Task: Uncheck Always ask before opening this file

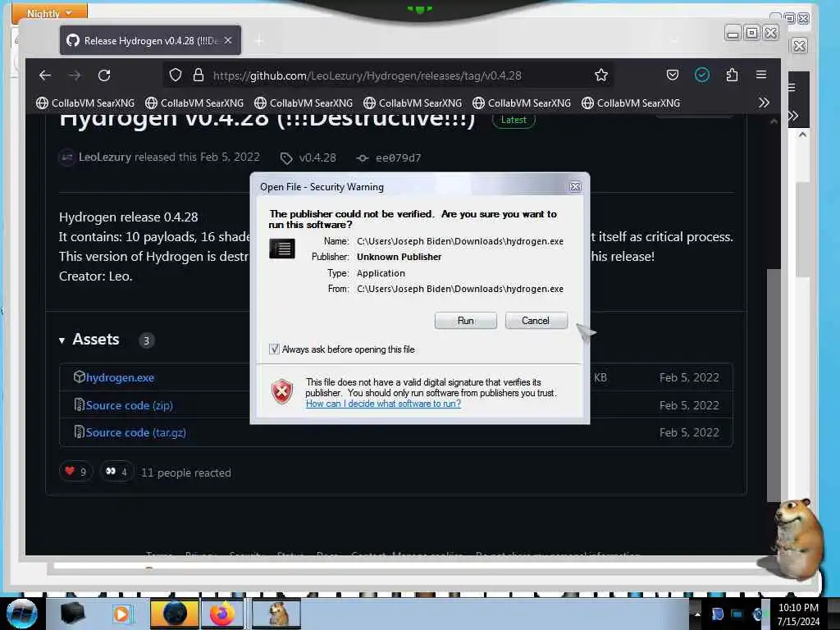Action: pyautogui.click(x=274, y=349)
